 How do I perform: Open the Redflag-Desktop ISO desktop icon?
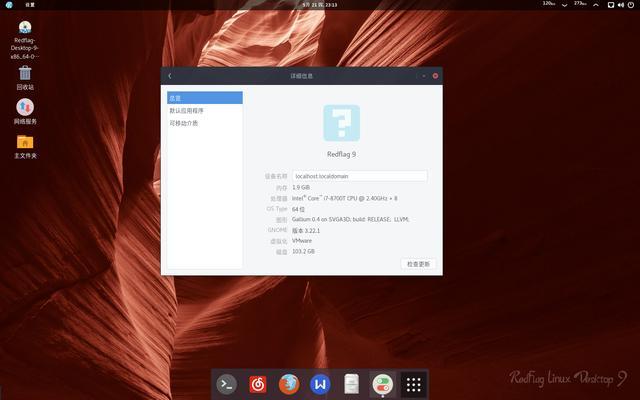25,40
